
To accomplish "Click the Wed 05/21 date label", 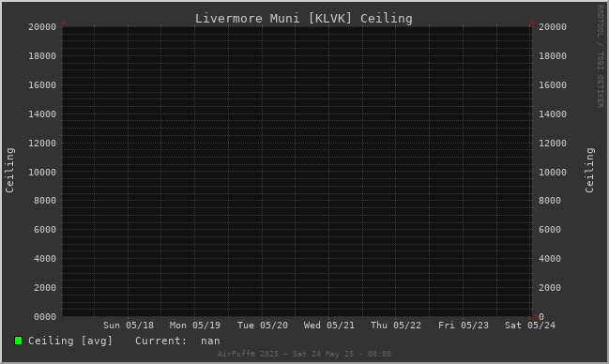I will (x=329, y=326).
